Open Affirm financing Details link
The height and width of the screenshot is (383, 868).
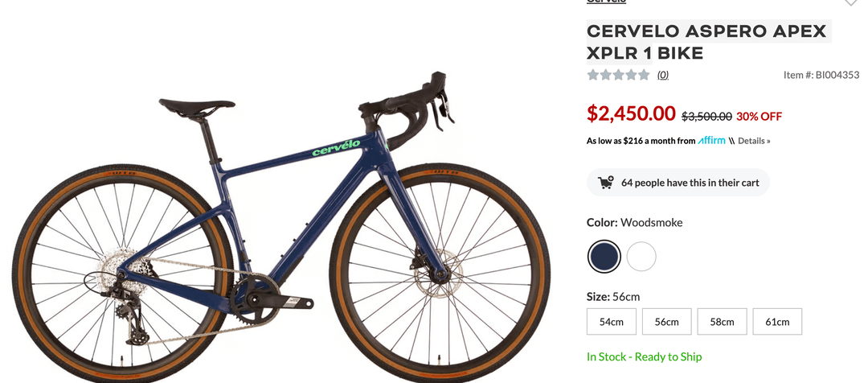[754, 141]
